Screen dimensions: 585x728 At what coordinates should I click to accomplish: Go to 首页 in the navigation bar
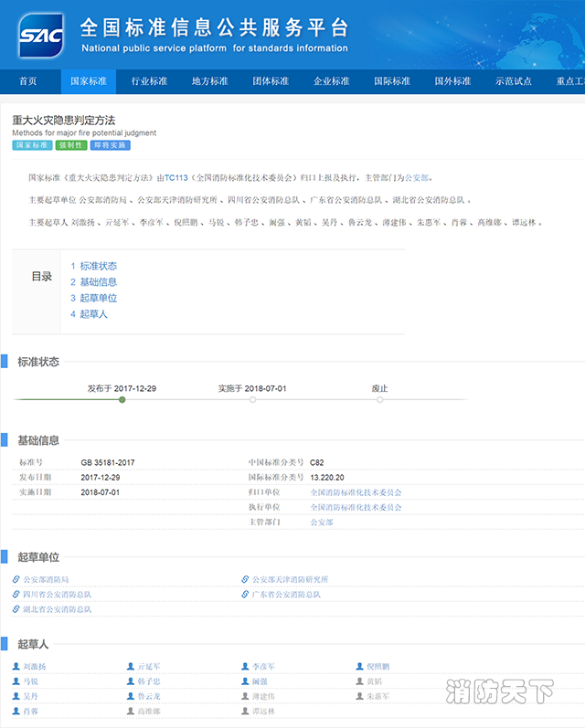28,81
